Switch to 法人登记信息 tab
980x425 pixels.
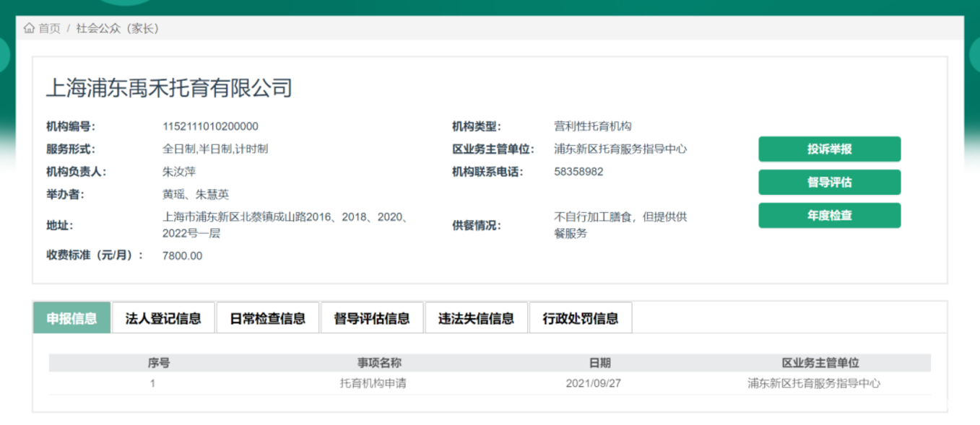pos(163,318)
